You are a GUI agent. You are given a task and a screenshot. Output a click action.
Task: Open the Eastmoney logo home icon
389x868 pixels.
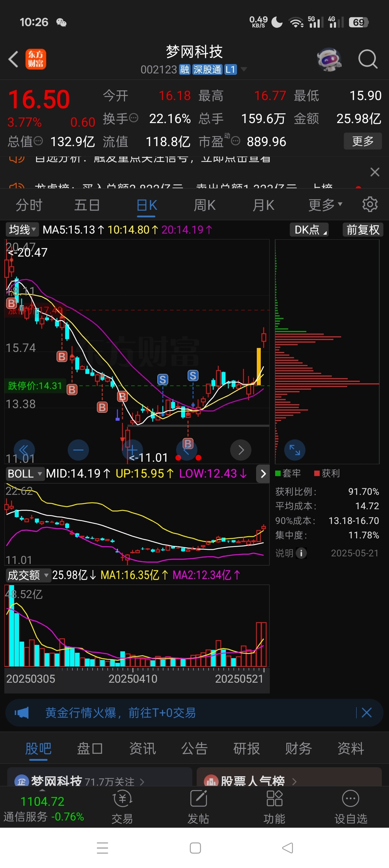[36, 59]
